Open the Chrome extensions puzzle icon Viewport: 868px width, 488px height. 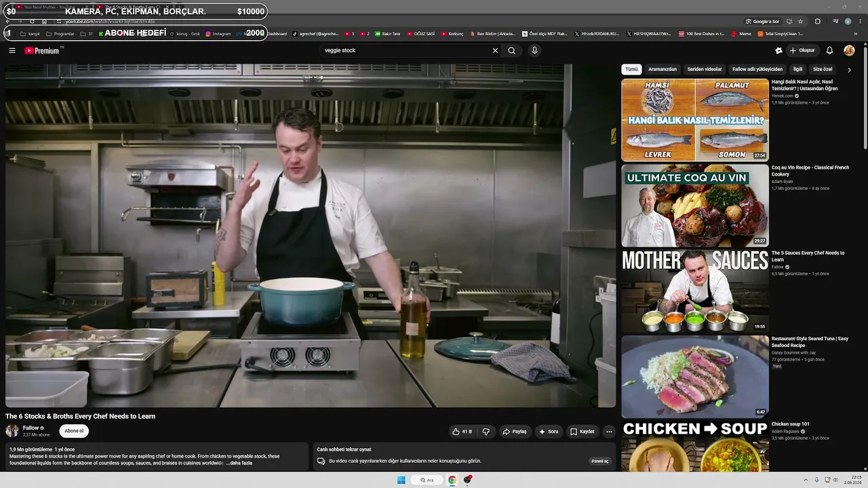(818, 21)
